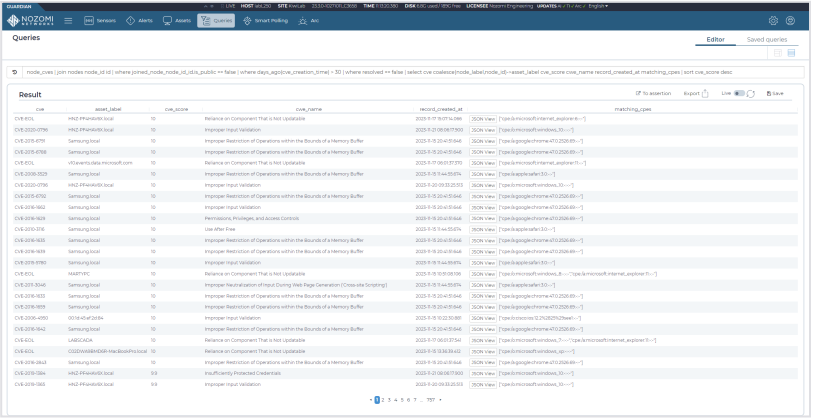Switch to the table layout view icon
Image resolution: width=814 pixels, height=420 pixels.
[777, 52]
